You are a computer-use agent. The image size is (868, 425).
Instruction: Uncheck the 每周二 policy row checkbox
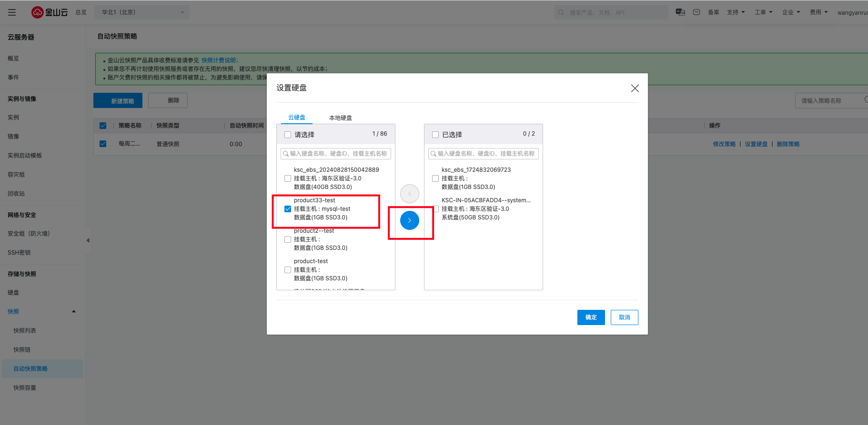click(x=103, y=144)
